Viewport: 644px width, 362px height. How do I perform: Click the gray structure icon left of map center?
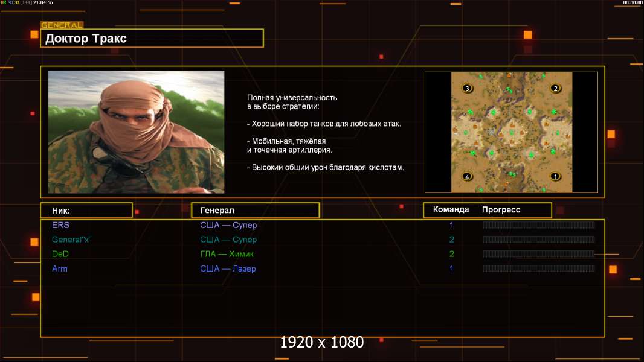pos(492,132)
